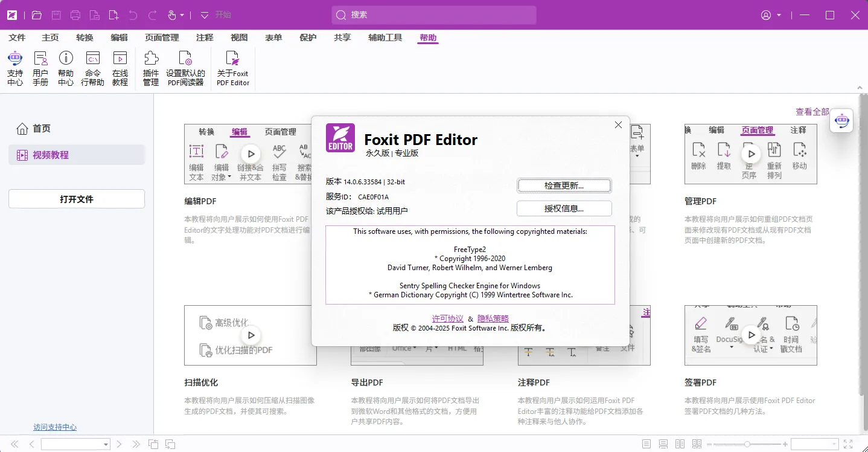Viewport: 868px width, 452px height.
Task: Click the zoom in plus in status bar
Action: pos(785,444)
